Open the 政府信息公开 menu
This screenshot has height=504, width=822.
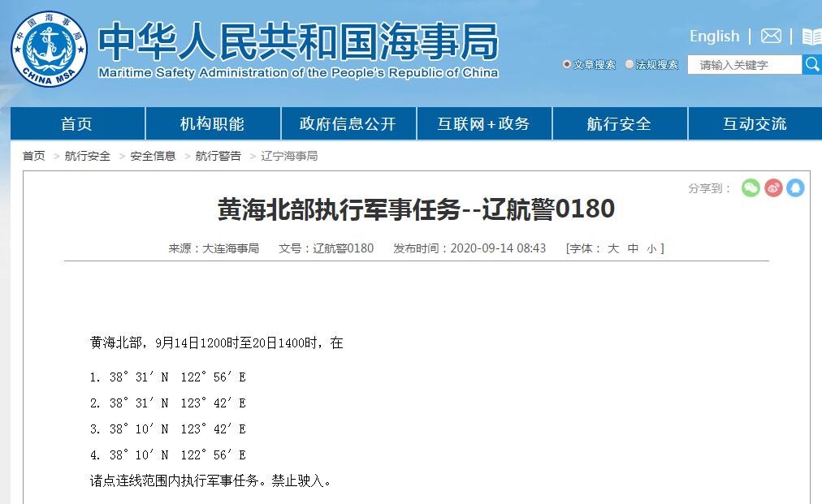click(x=348, y=123)
